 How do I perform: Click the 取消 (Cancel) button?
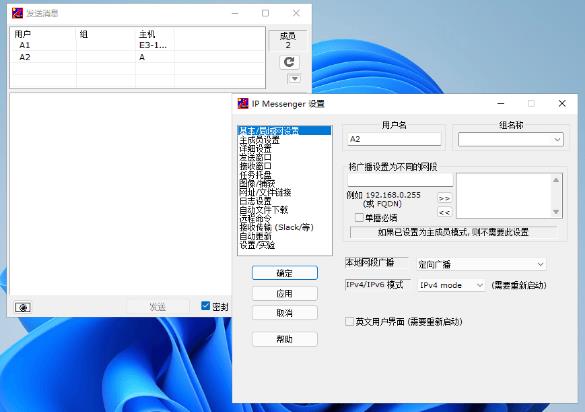click(285, 313)
